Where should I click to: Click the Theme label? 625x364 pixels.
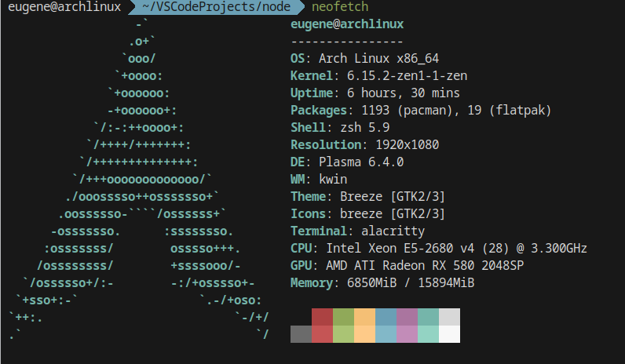point(308,196)
